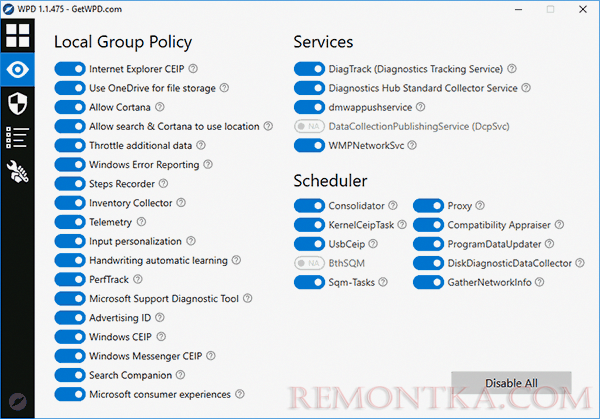Image resolution: width=600 pixels, height=419 pixels.
Task: Show help for Telemetry policy
Action: (143, 222)
